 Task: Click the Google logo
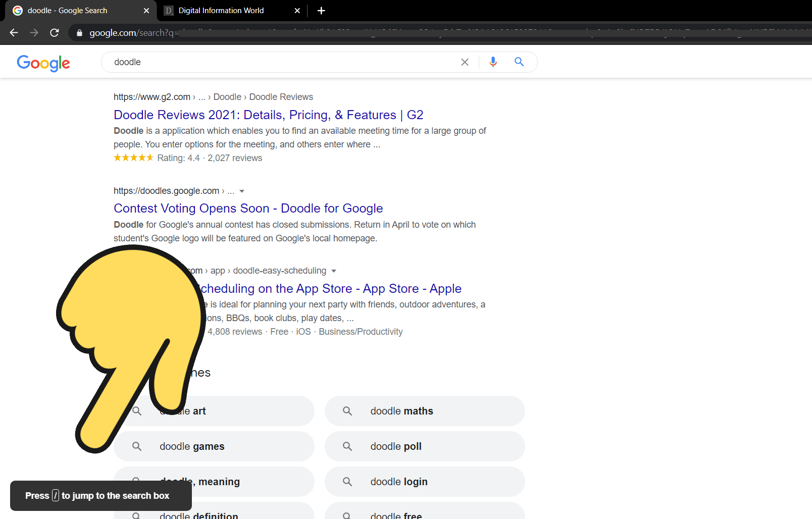pos(43,63)
